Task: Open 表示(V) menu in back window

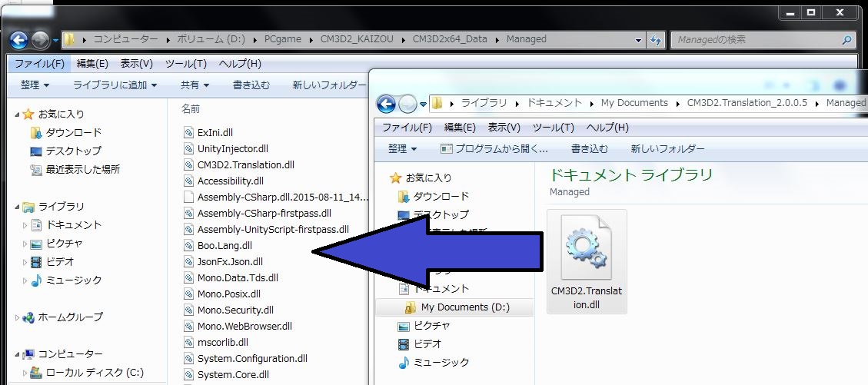Action: 137,64
